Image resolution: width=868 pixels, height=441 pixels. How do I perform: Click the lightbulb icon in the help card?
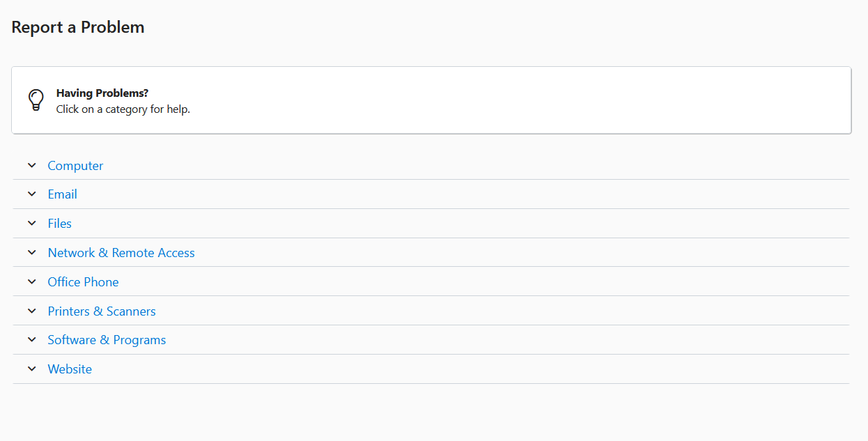tap(36, 100)
